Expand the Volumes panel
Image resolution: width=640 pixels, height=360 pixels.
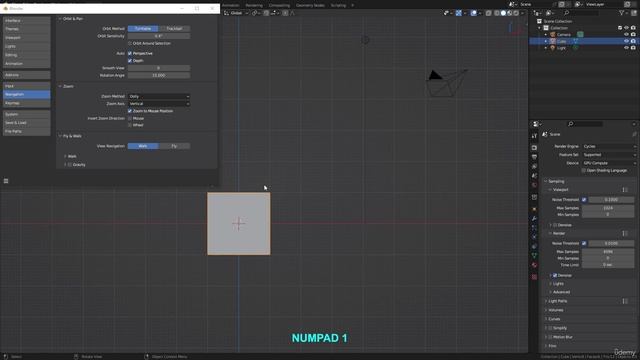click(x=546, y=310)
